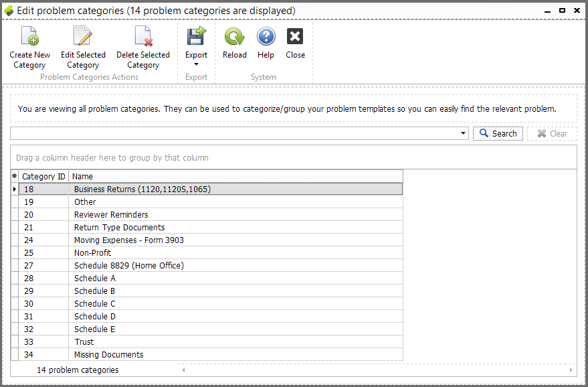
Task: Select the Trust category row
Action: [210, 342]
